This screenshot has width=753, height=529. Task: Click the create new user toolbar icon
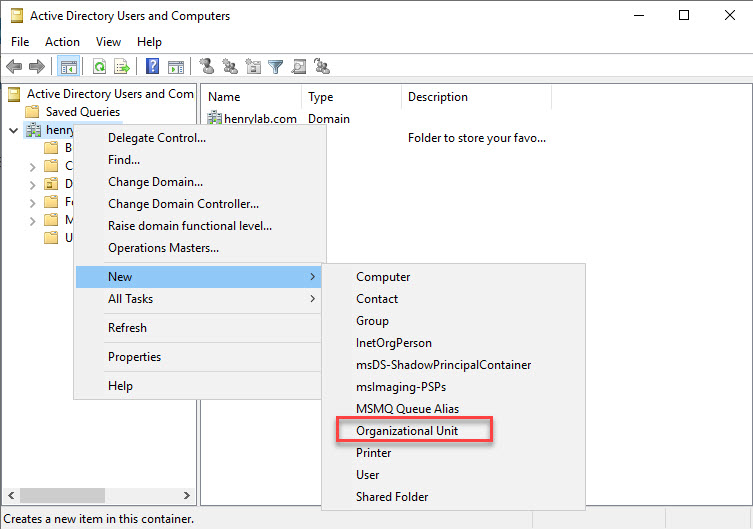coord(207,67)
